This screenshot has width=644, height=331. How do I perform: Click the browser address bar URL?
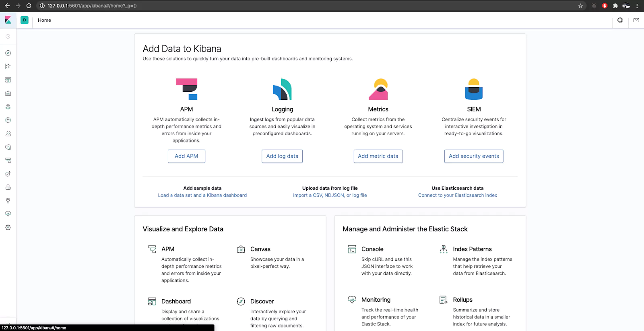coord(92,6)
